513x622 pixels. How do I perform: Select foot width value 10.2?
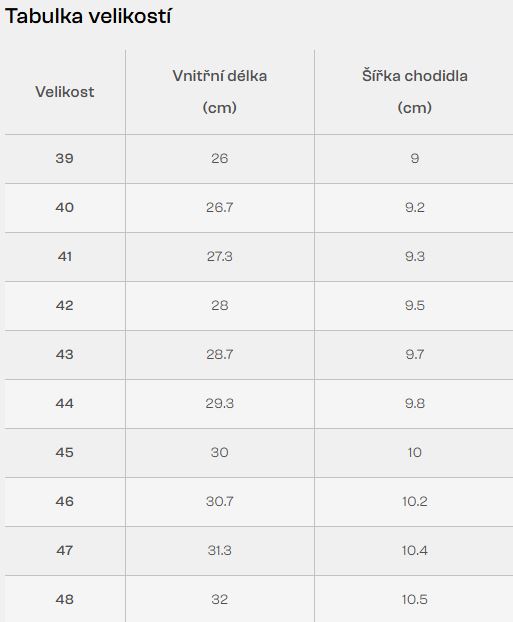point(415,501)
